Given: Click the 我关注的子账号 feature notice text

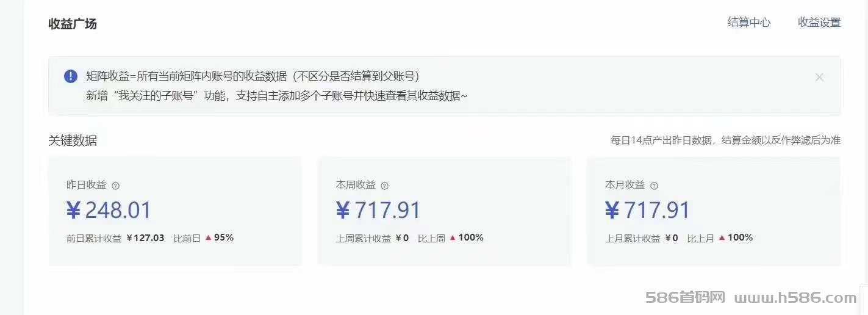Looking at the screenshot, I should coord(276,96).
